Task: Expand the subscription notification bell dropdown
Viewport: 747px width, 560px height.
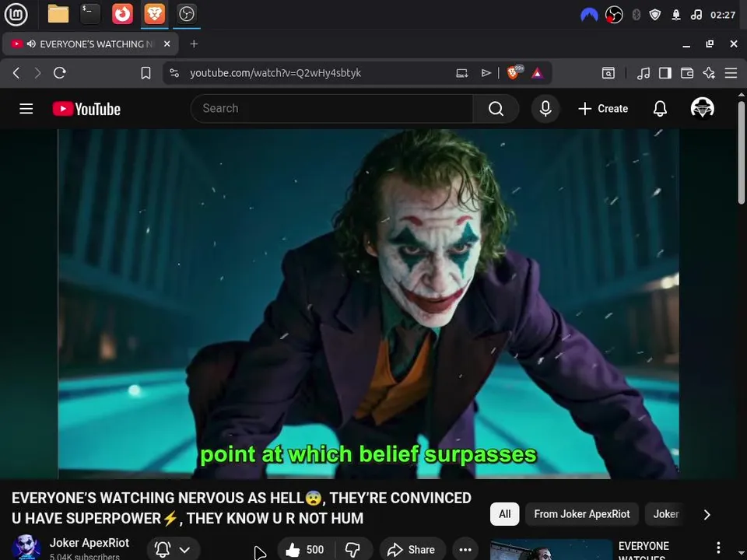Action: 173,550
